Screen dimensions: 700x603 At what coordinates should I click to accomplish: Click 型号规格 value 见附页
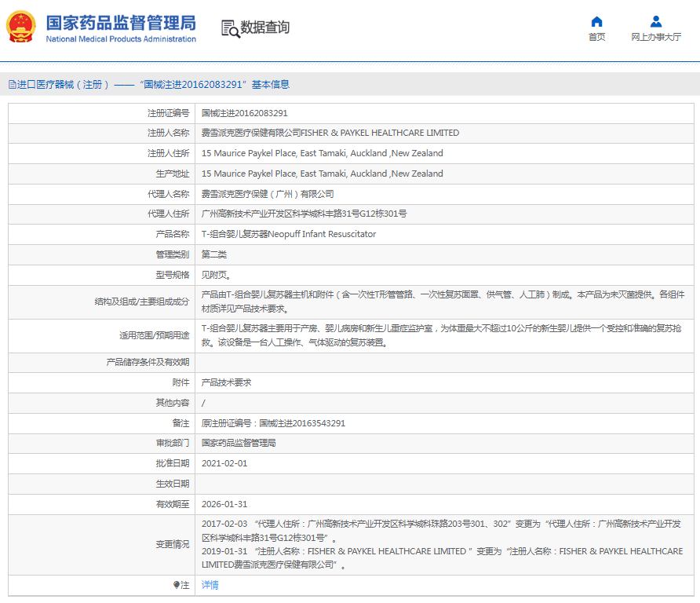click(x=216, y=275)
